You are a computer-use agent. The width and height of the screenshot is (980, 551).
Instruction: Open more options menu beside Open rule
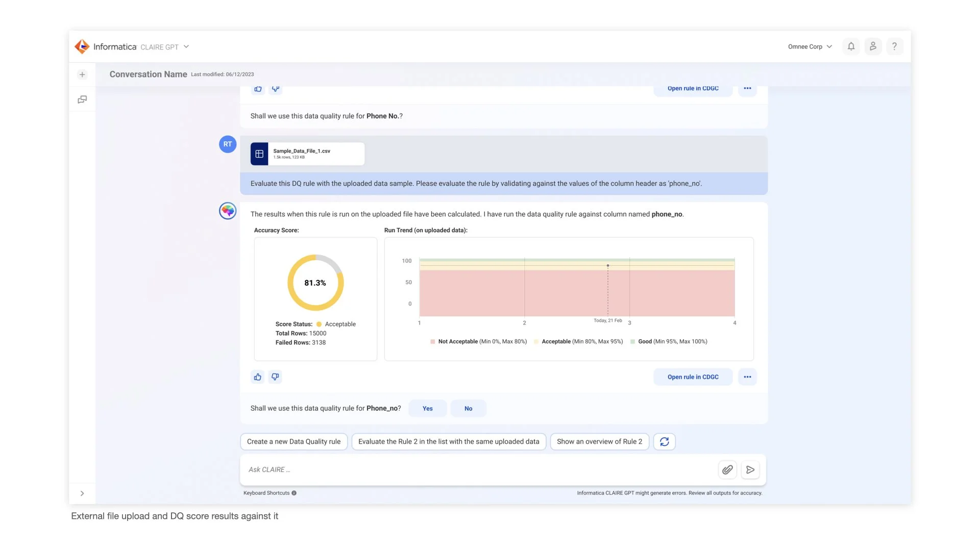pos(747,377)
